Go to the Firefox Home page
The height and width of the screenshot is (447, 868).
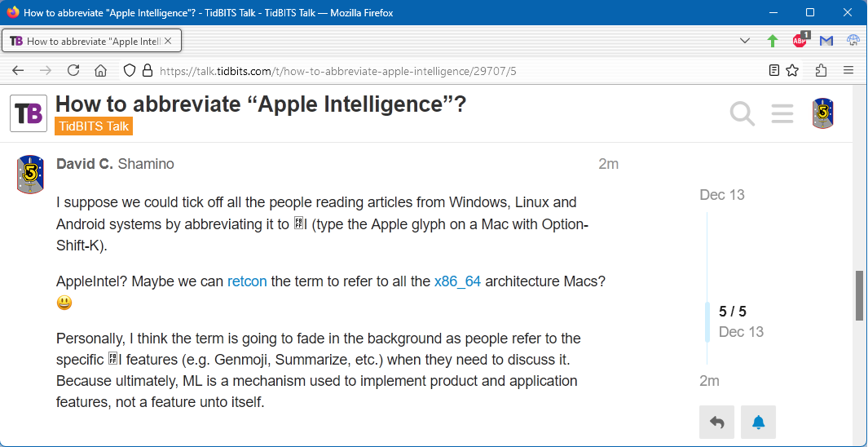[x=100, y=70]
